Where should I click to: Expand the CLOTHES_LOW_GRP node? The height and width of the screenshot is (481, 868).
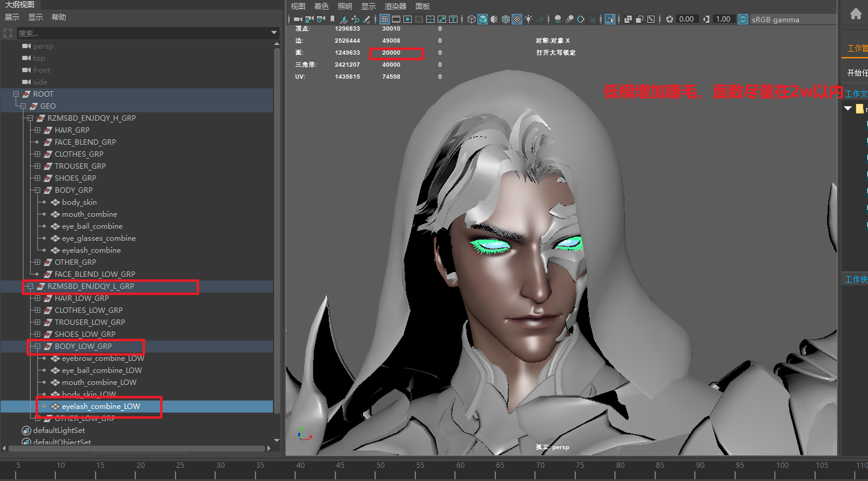pyautogui.click(x=37, y=310)
